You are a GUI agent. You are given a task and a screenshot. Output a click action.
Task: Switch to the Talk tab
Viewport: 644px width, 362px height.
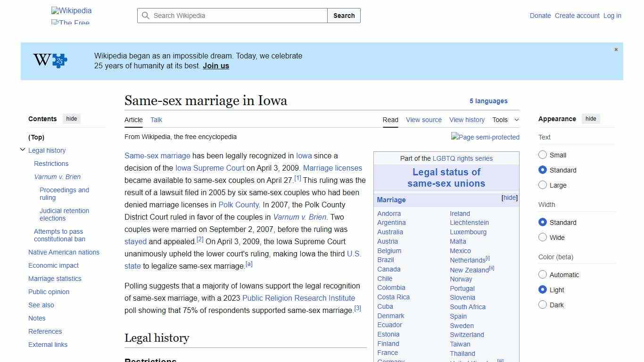pos(156,120)
